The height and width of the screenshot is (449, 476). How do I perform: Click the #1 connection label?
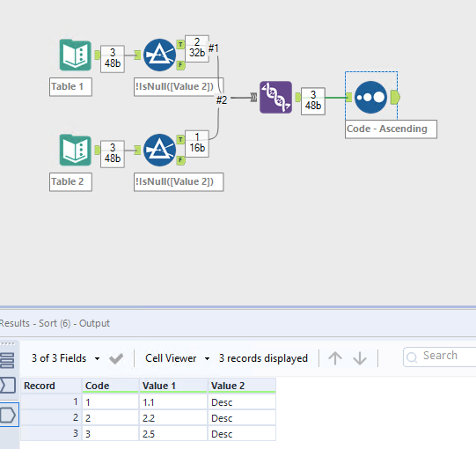[214, 48]
